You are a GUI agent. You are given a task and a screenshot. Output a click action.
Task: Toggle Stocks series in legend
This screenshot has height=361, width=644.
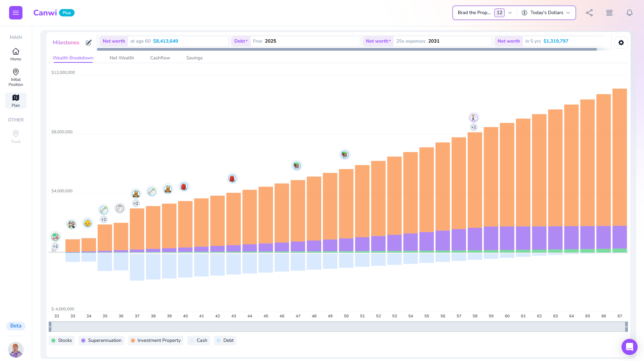point(62,340)
